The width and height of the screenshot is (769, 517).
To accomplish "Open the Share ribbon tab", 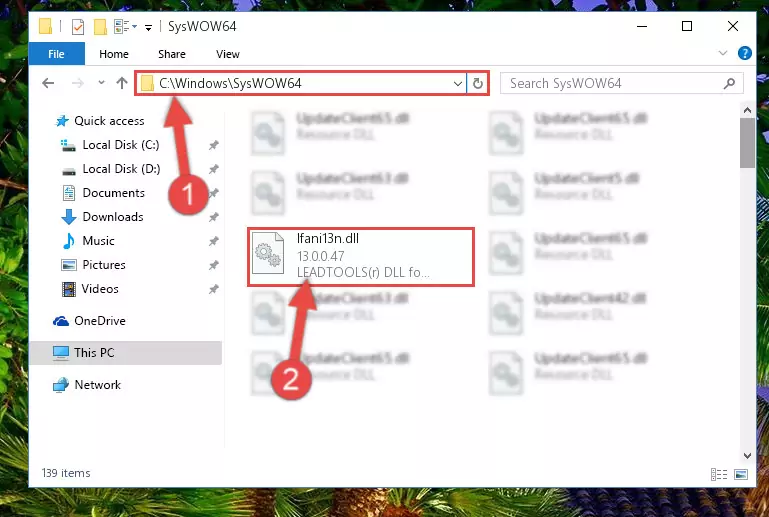I will click(x=172, y=54).
